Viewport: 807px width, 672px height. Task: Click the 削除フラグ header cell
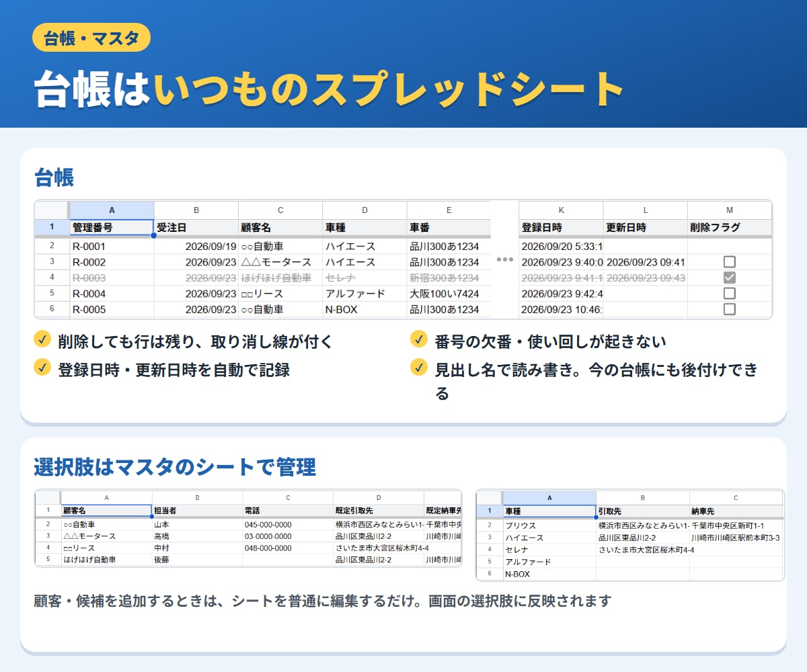(x=729, y=227)
